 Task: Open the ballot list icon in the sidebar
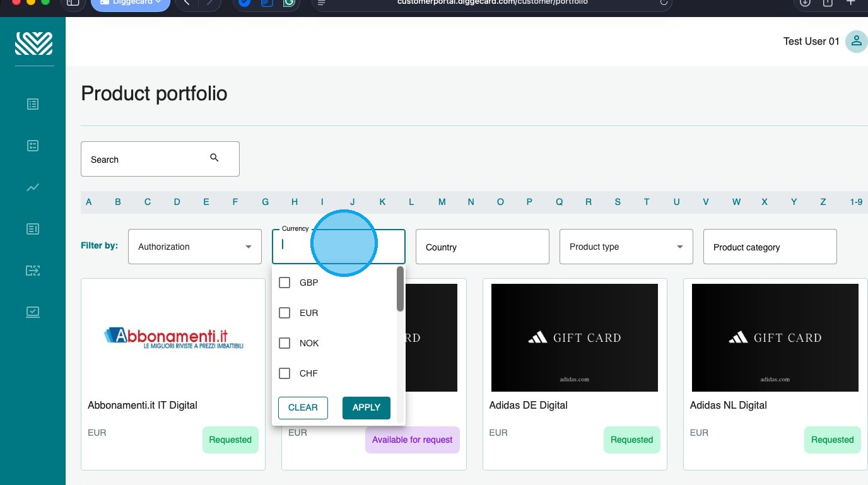tap(33, 146)
